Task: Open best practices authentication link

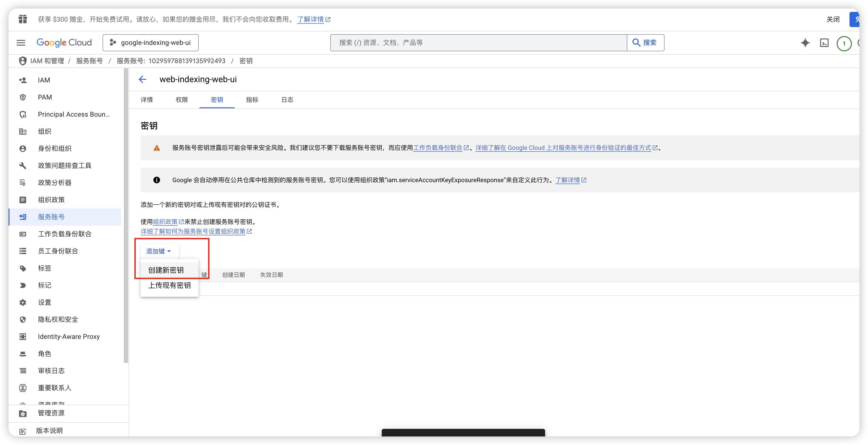Action: [x=566, y=148]
